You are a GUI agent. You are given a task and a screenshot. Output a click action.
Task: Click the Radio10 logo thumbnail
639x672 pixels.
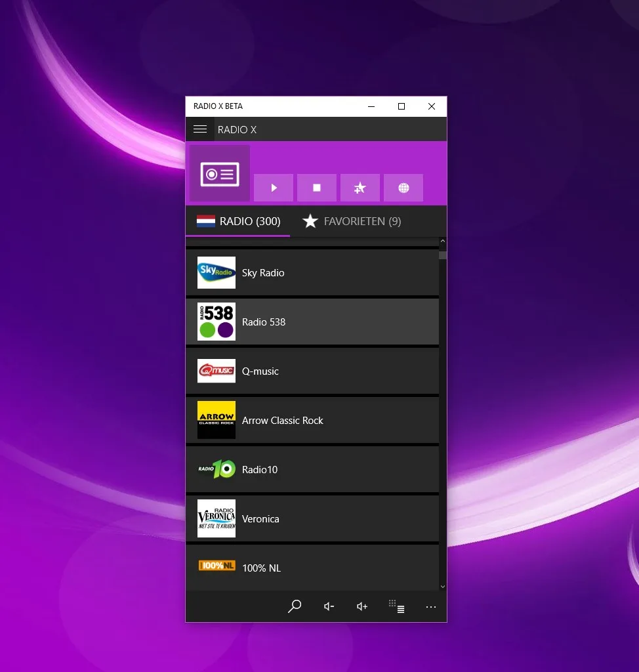(216, 469)
